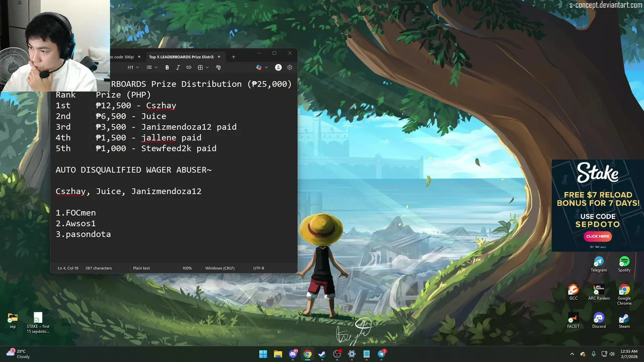Click the table insert icon in Notepad
The image size is (644, 362).
coord(200,67)
